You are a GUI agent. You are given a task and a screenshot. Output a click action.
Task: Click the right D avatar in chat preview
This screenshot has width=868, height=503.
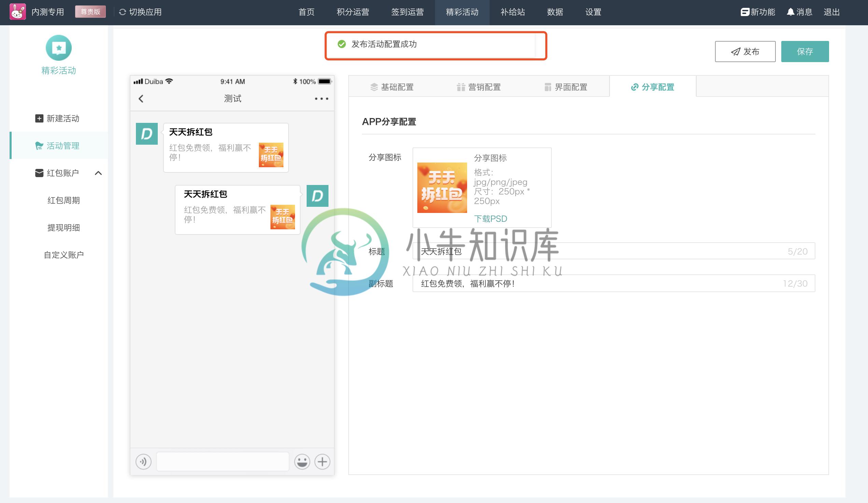[x=317, y=196]
